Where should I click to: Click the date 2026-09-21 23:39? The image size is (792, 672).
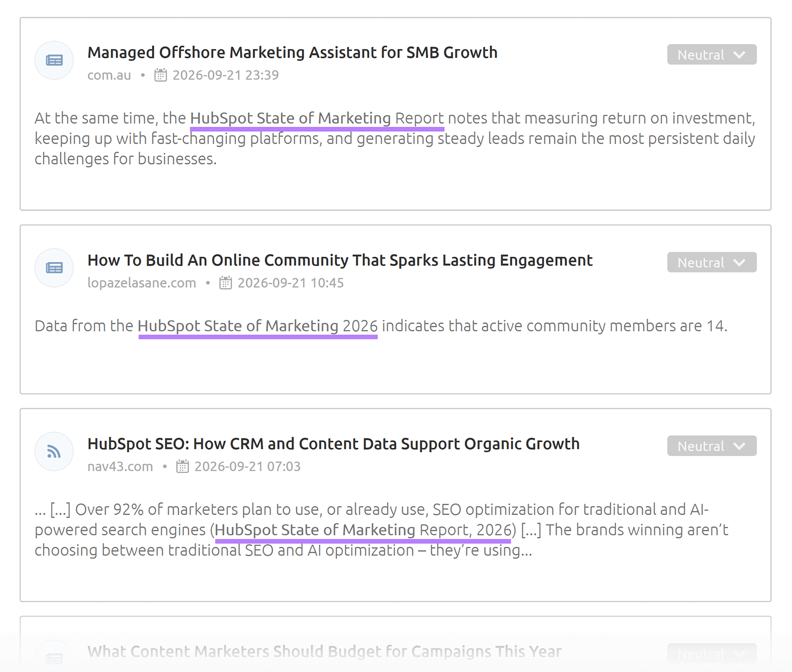coord(226,75)
